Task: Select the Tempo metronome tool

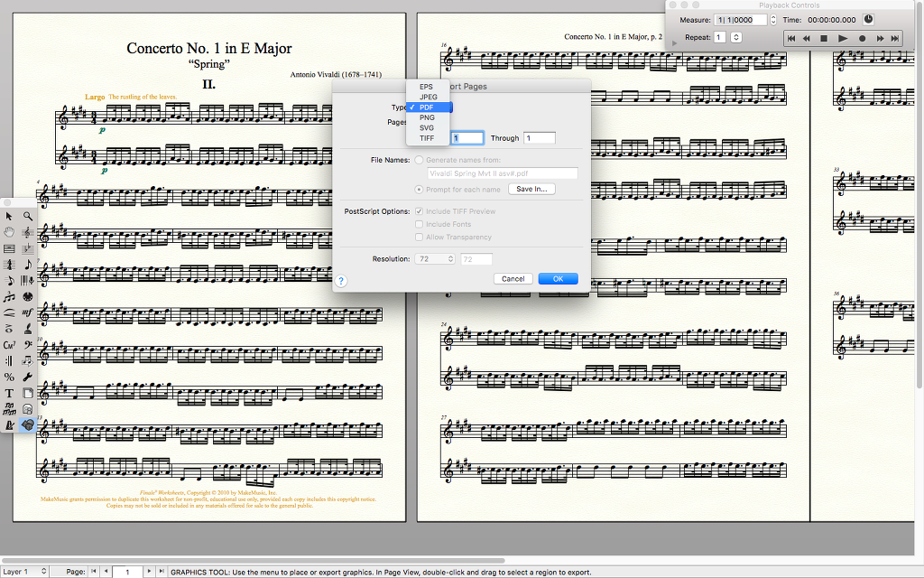Action: click(x=9, y=425)
